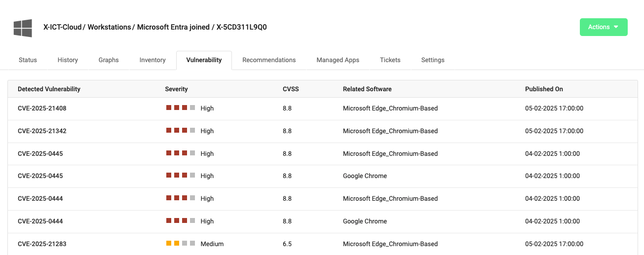Click Published date of CVE-2025-21342

point(554,131)
